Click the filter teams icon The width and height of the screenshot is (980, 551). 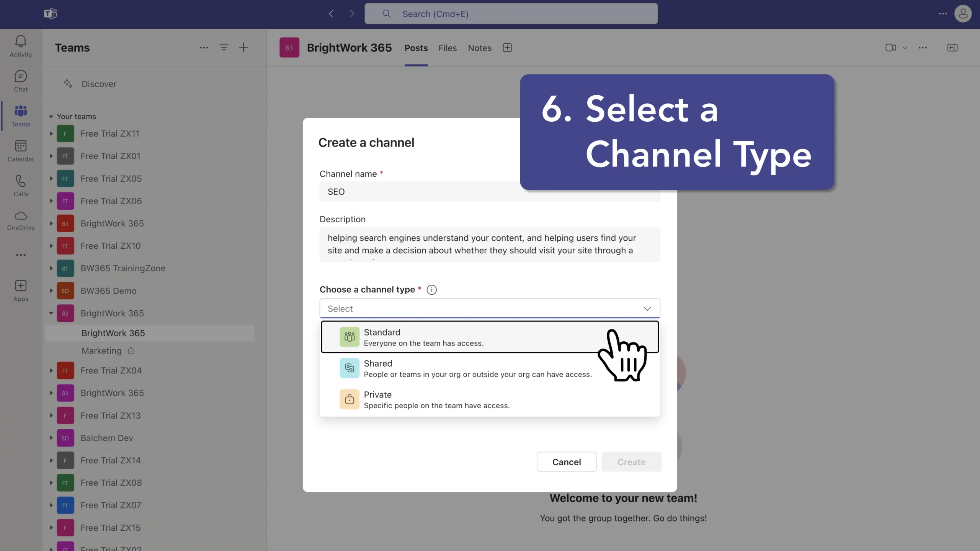tap(224, 47)
